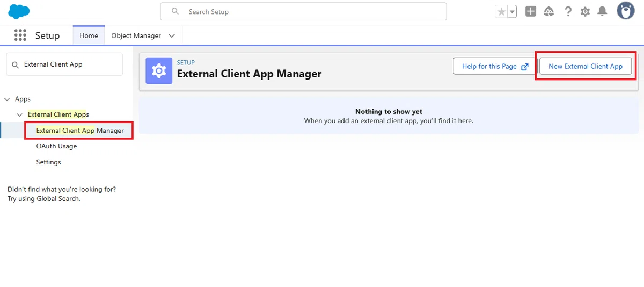This screenshot has width=644, height=287.
Task: Click the 'Didn't find what you're looking for?' text
Action: pos(62,189)
